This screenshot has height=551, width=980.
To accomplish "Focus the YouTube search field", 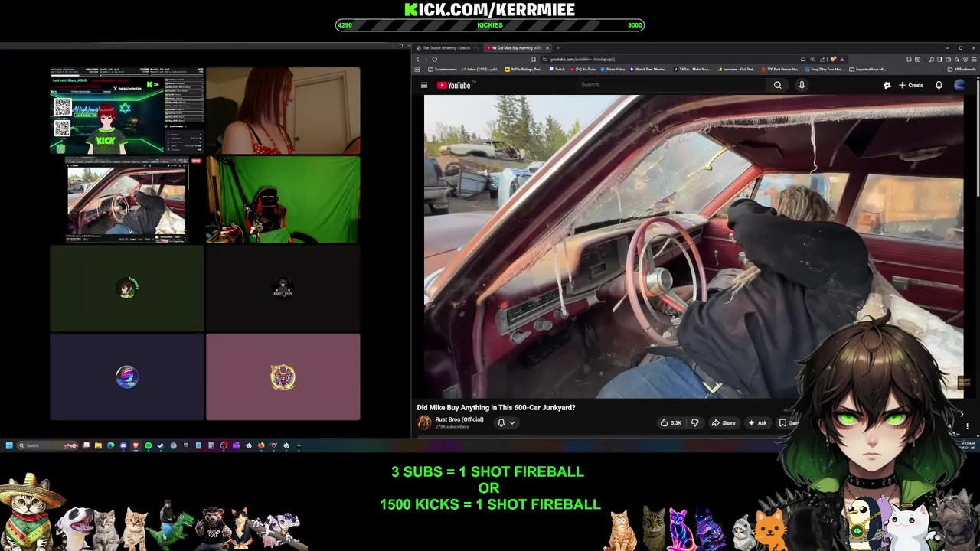I will point(671,85).
